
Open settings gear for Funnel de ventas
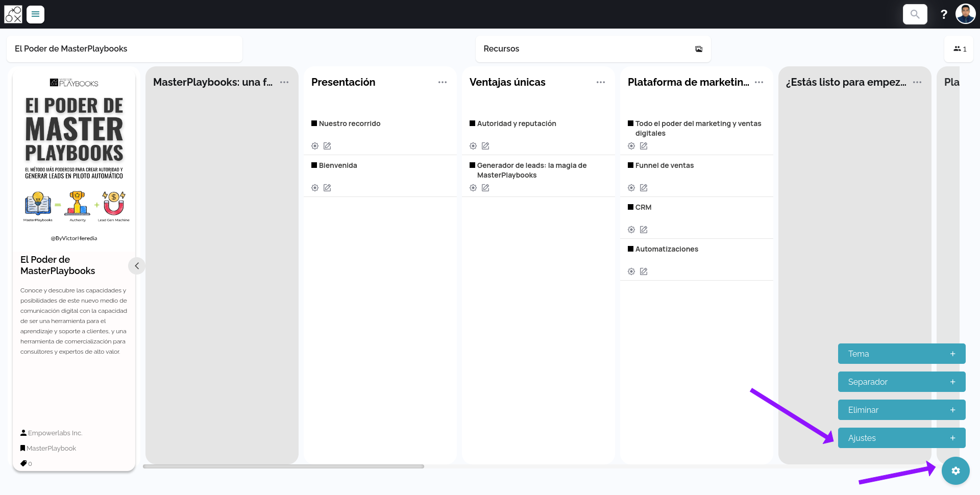[x=631, y=188]
